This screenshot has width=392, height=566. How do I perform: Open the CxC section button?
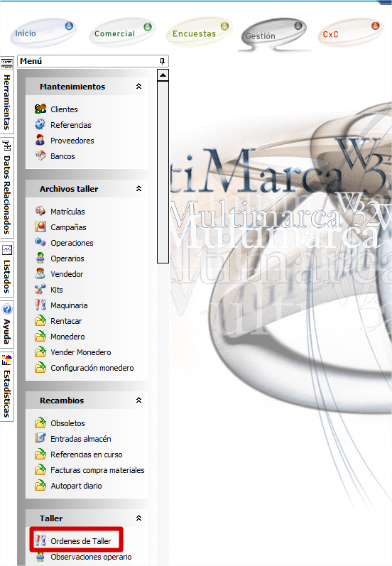pyautogui.click(x=350, y=33)
